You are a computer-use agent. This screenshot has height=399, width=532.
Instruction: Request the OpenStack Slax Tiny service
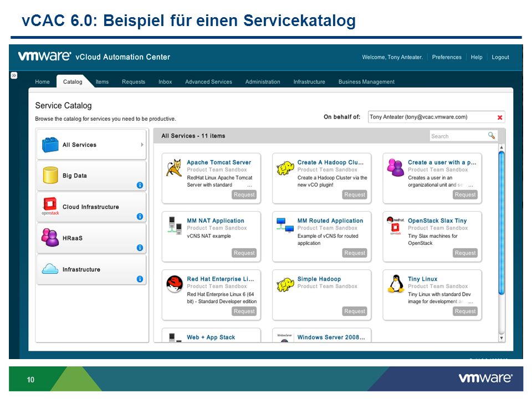(465, 253)
